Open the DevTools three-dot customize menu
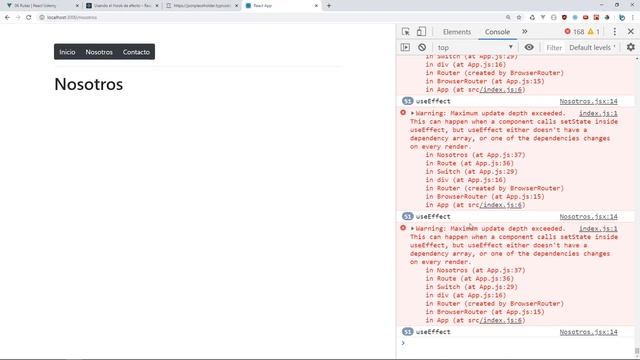640x360 pixels. pos(615,31)
